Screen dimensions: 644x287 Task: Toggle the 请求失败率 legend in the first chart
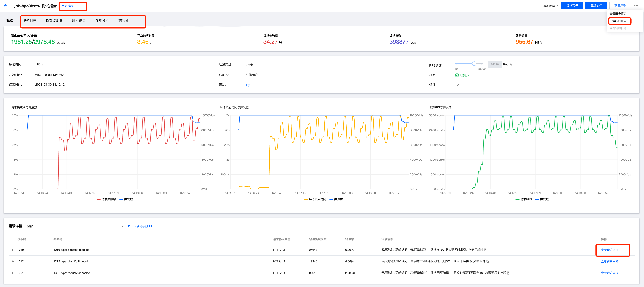click(x=106, y=199)
